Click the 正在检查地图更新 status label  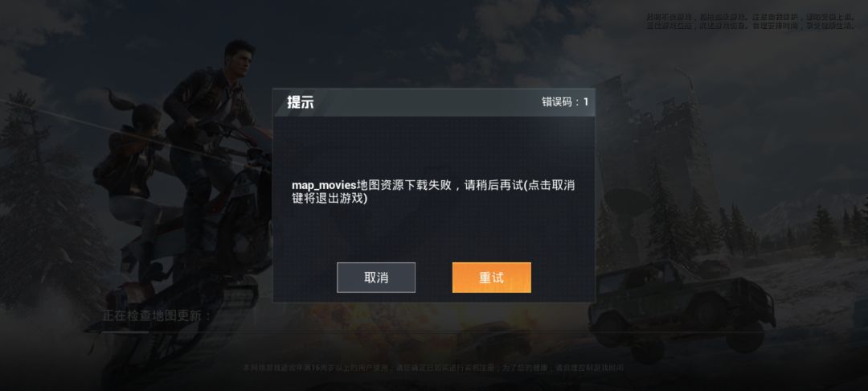(x=157, y=316)
